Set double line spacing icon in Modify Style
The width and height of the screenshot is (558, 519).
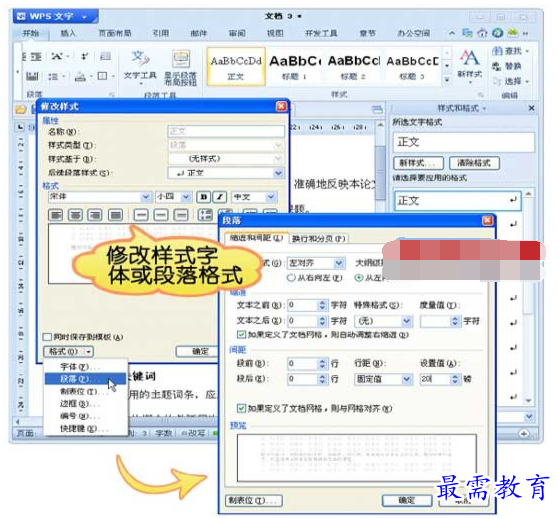pos(181,215)
